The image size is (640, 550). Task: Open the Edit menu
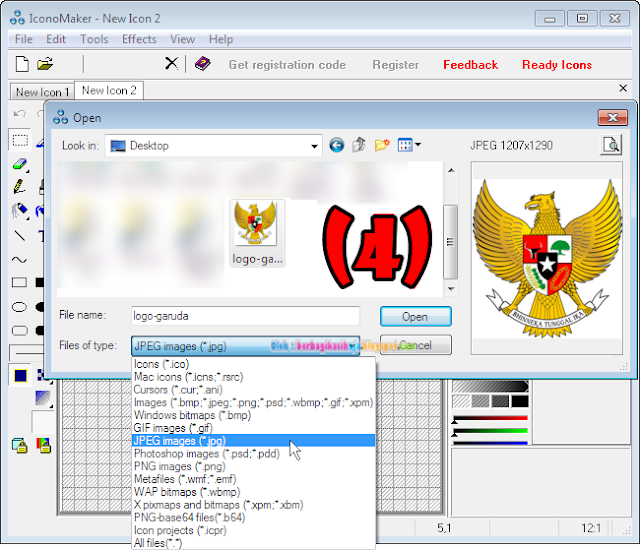pos(56,39)
